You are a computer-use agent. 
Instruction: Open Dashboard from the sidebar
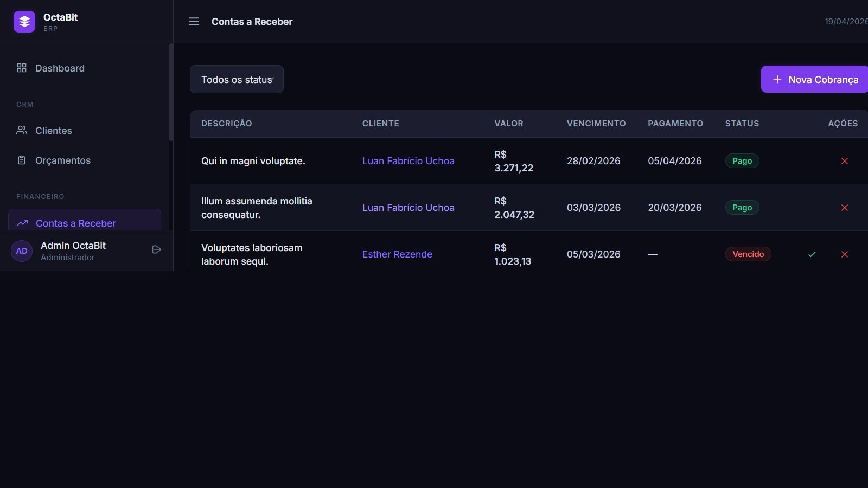[x=60, y=68]
